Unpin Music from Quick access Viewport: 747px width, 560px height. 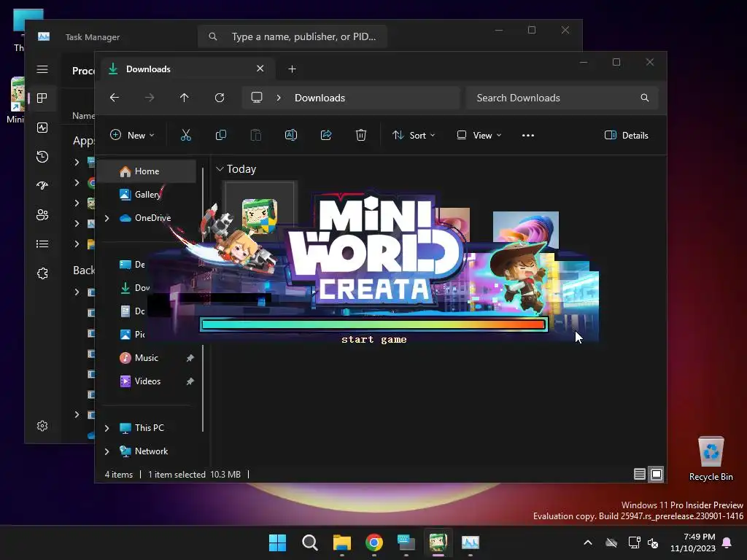(190, 357)
